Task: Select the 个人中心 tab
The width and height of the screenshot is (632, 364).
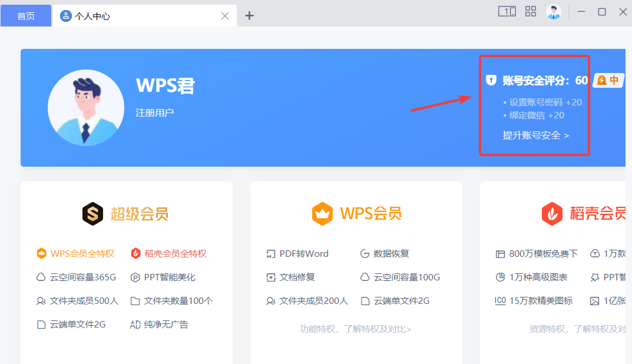Action: tap(145, 16)
